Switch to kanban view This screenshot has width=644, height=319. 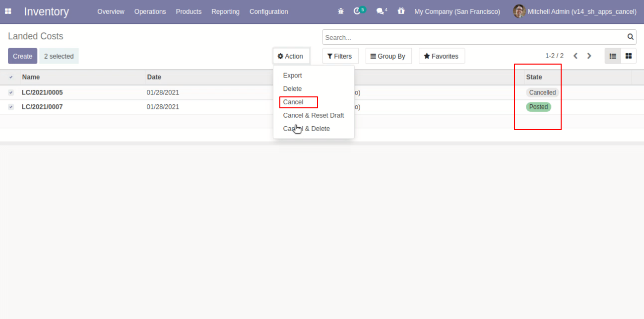tap(629, 56)
